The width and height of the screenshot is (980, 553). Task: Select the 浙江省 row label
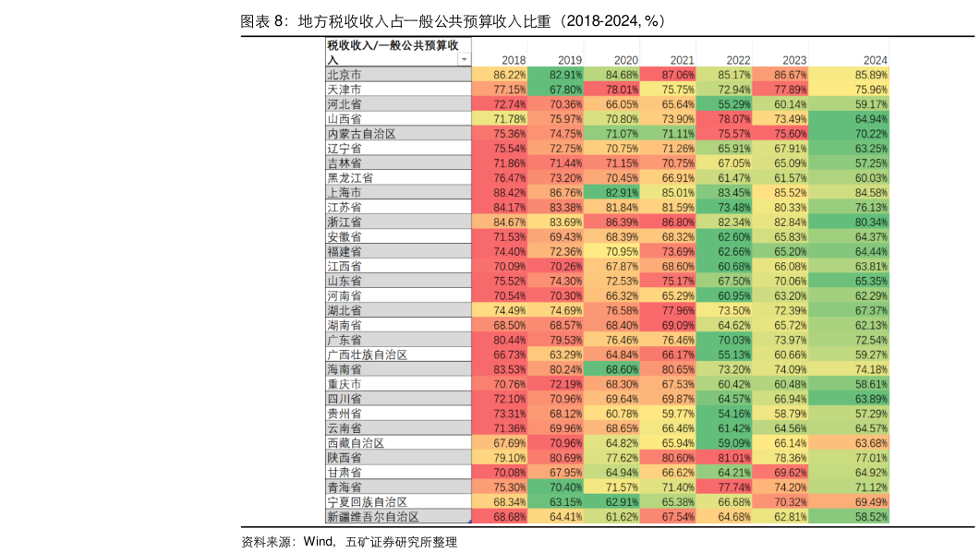click(x=399, y=222)
